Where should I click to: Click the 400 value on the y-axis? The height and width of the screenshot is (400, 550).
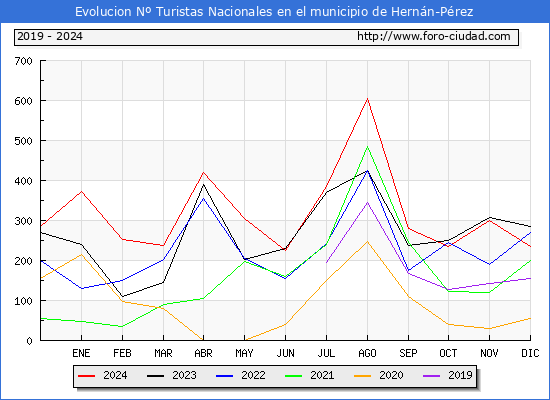point(23,181)
